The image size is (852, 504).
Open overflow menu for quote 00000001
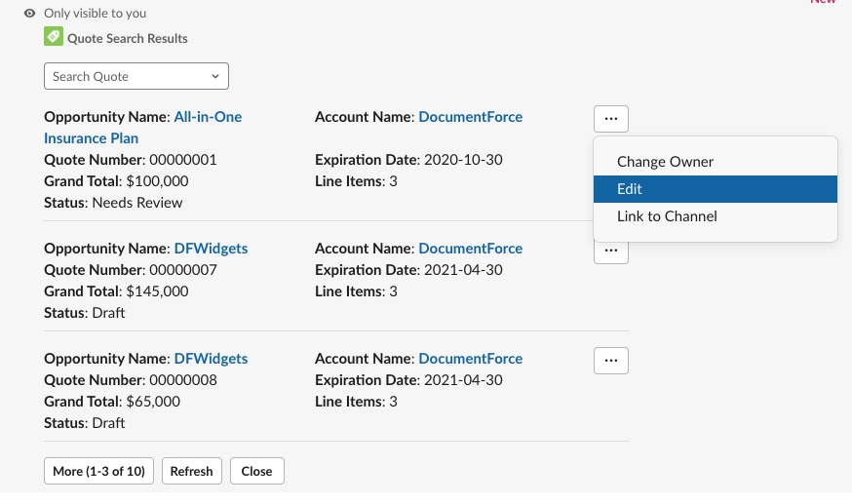(x=611, y=119)
